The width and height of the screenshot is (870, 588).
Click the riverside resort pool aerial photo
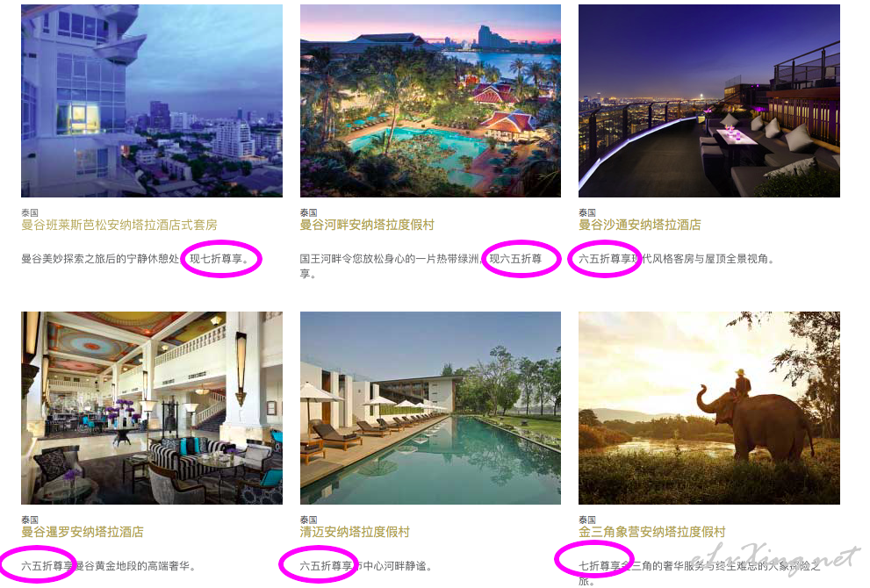430,101
